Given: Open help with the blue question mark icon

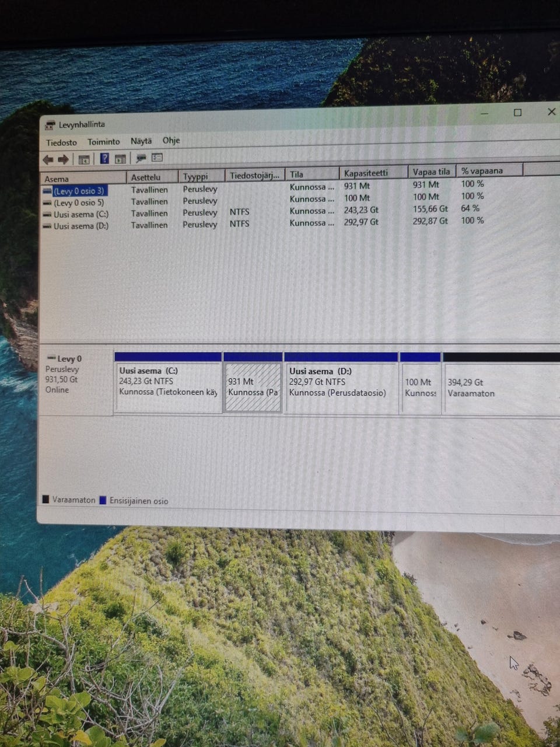Looking at the screenshot, I should tap(104, 159).
